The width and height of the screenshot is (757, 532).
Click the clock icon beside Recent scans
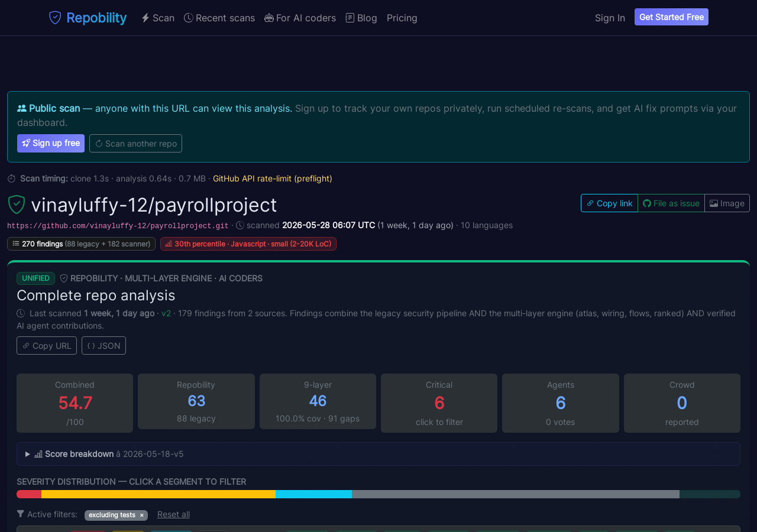(x=189, y=18)
